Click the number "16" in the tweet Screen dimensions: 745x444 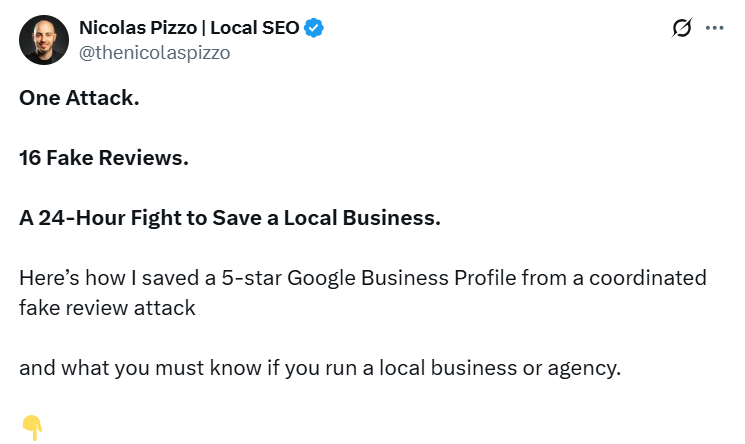click(x=30, y=158)
